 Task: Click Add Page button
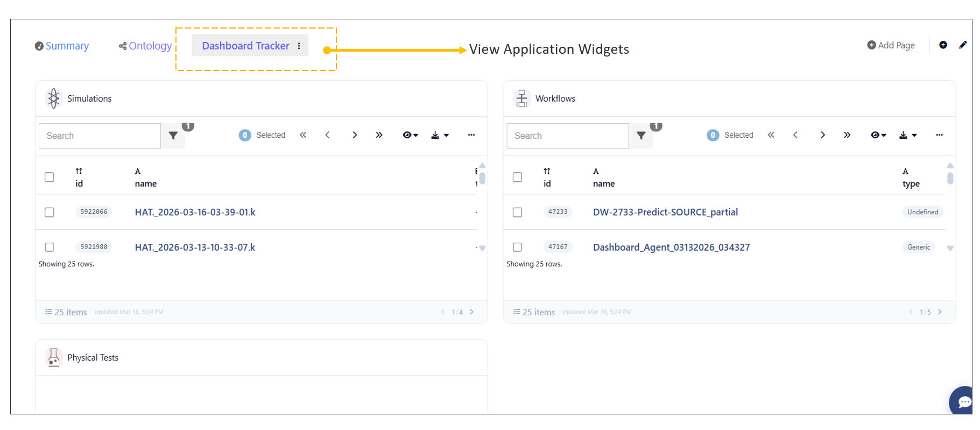point(891,45)
